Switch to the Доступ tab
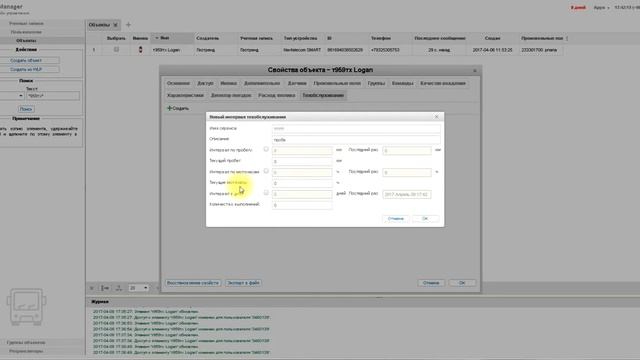This screenshot has width=640, height=360. click(x=205, y=83)
